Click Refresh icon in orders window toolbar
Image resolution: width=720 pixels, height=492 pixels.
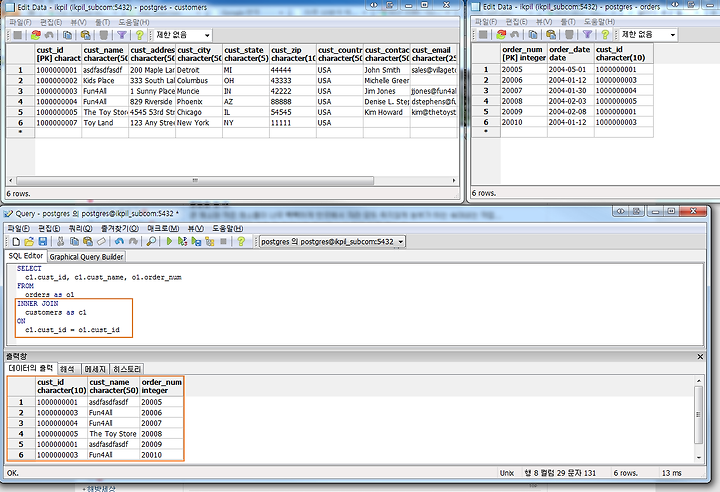[501, 34]
